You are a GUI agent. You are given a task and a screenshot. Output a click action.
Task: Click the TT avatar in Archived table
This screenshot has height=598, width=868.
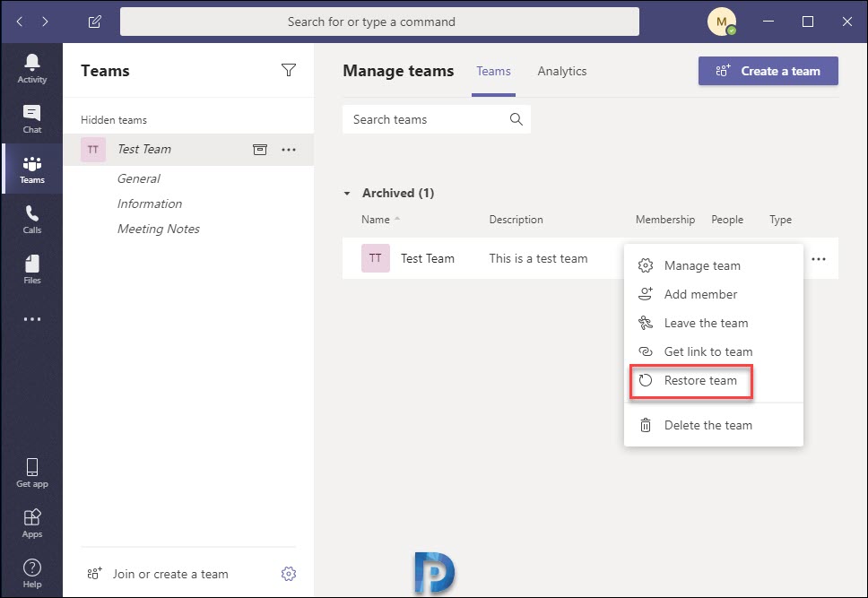(376, 258)
